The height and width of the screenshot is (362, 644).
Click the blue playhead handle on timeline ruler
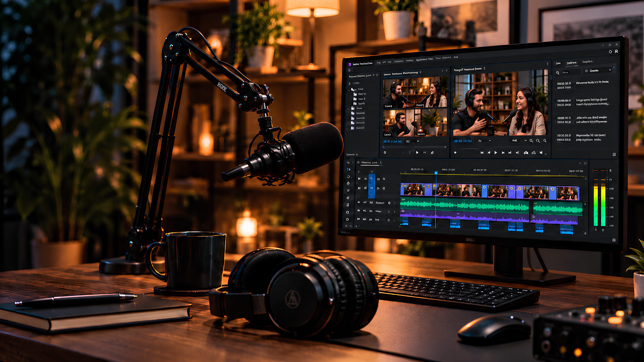pyautogui.click(x=436, y=173)
